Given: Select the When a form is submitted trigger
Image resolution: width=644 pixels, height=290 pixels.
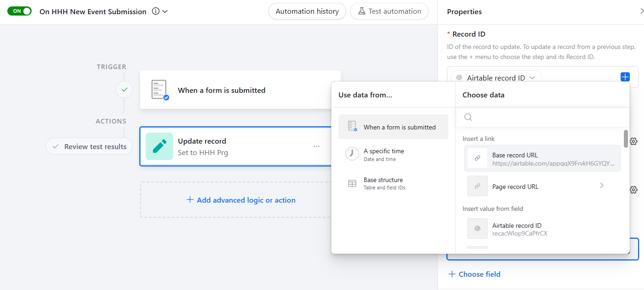Looking at the screenshot, I should click(240, 90).
